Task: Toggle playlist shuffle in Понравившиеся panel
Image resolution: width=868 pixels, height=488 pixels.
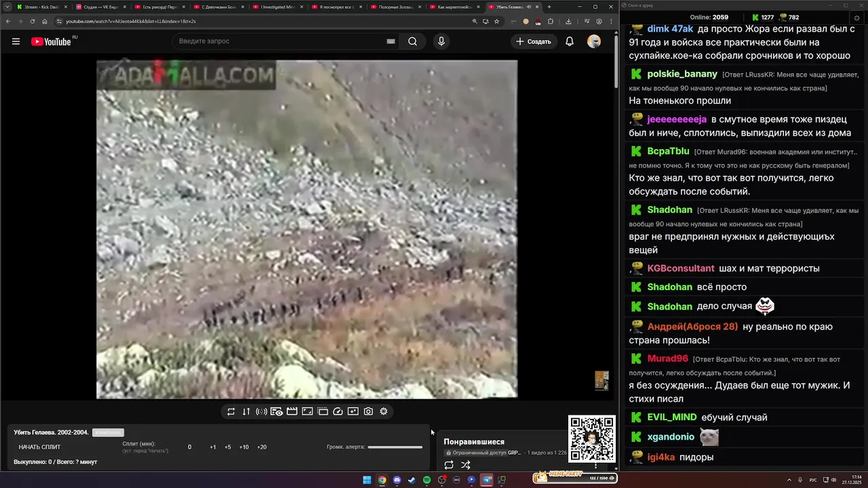Action: (466, 465)
